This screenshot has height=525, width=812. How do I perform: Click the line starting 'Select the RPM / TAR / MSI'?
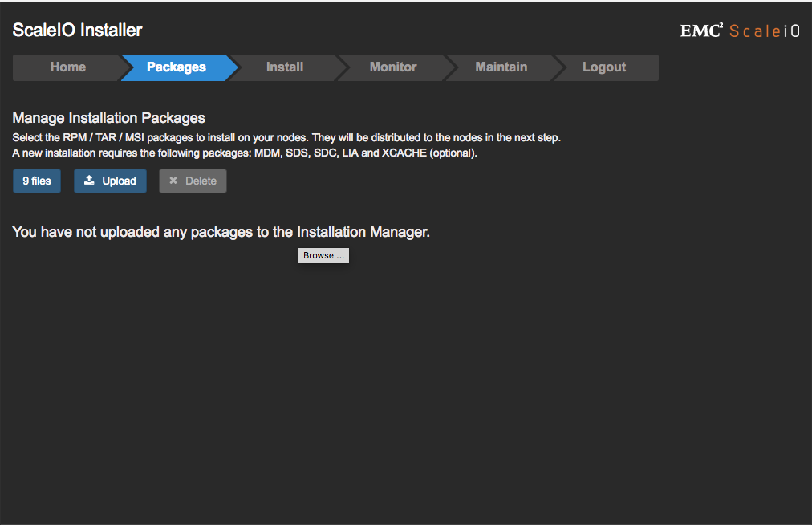286,138
